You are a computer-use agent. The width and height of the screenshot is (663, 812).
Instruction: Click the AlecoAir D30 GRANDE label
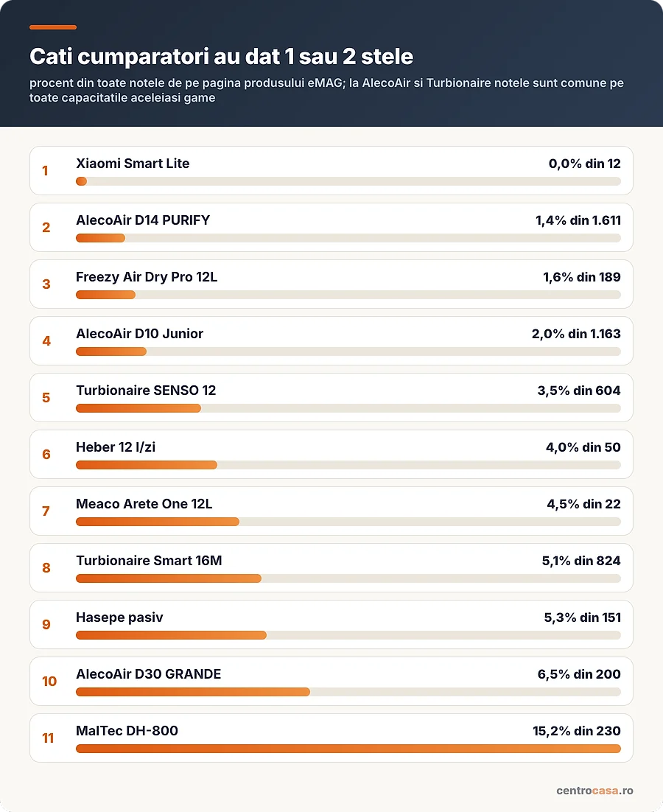[148, 673]
